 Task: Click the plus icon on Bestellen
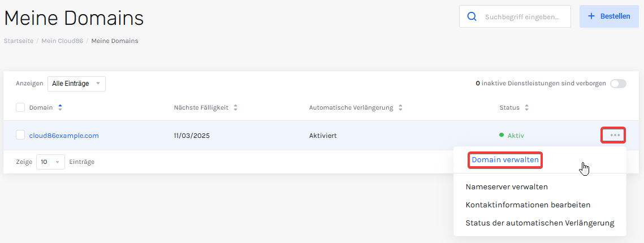click(591, 16)
